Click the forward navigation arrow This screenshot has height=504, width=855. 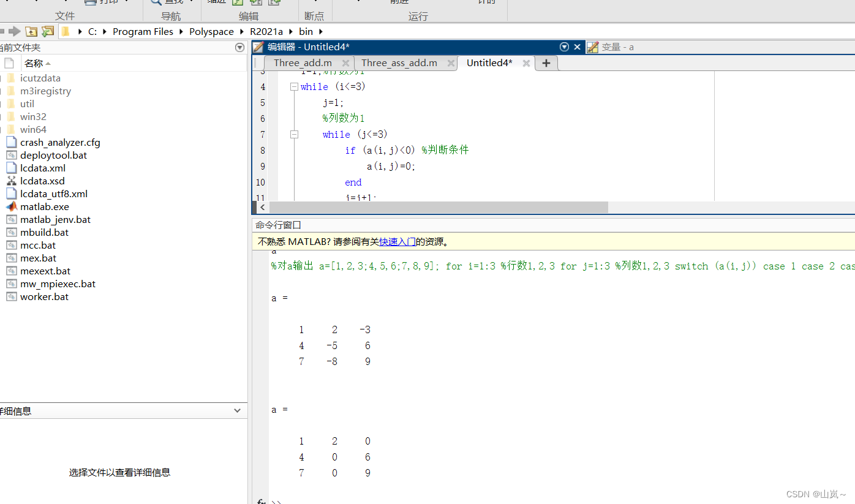15,31
